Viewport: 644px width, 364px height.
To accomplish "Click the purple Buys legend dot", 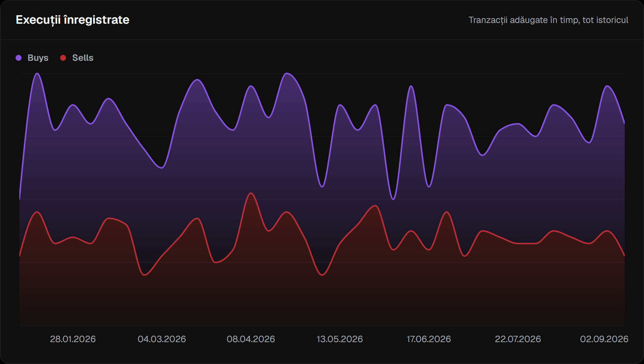I will [19, 58].
